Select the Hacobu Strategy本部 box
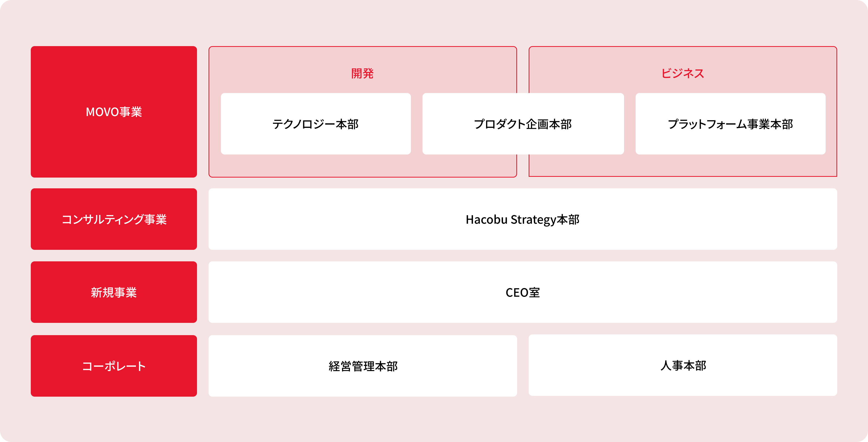The height and width of the screenshot is (442, 868). [522, 219]
